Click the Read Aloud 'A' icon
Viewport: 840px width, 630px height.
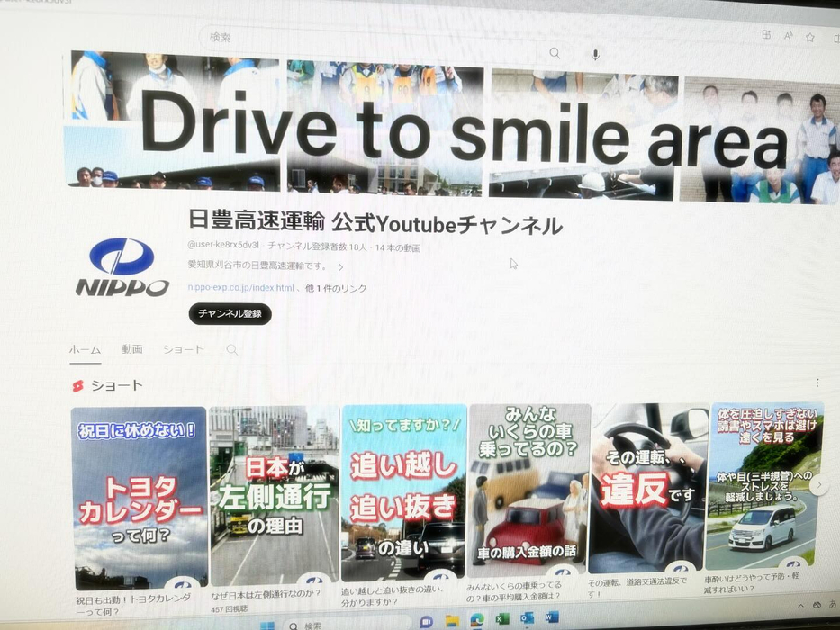coord(788,36)
